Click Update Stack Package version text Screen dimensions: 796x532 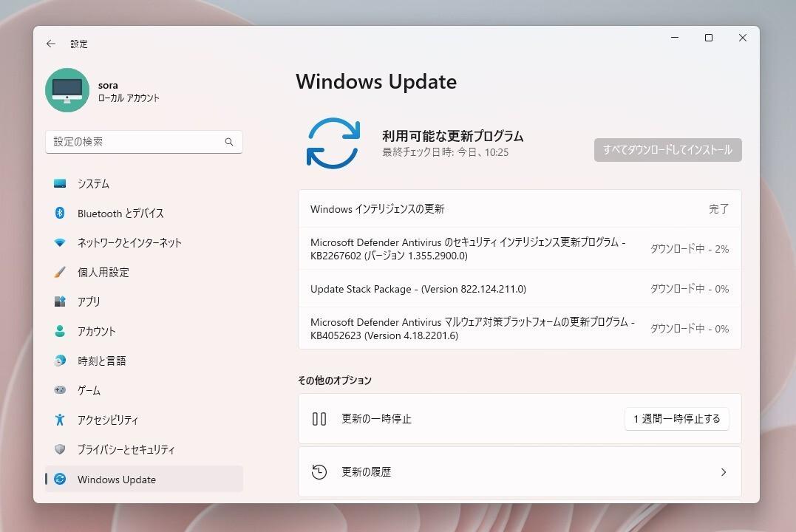pyautogui.click(x=418, y=289)
